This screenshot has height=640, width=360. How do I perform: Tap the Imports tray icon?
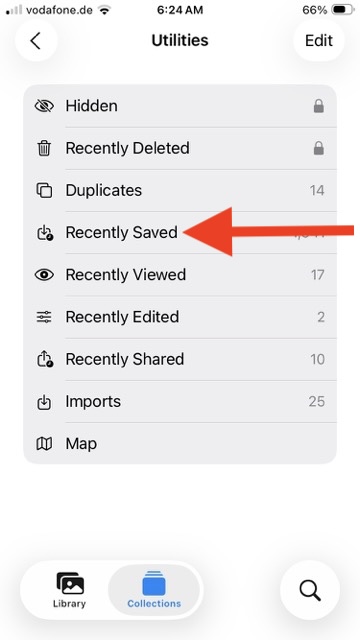click(x=44, y=402)
